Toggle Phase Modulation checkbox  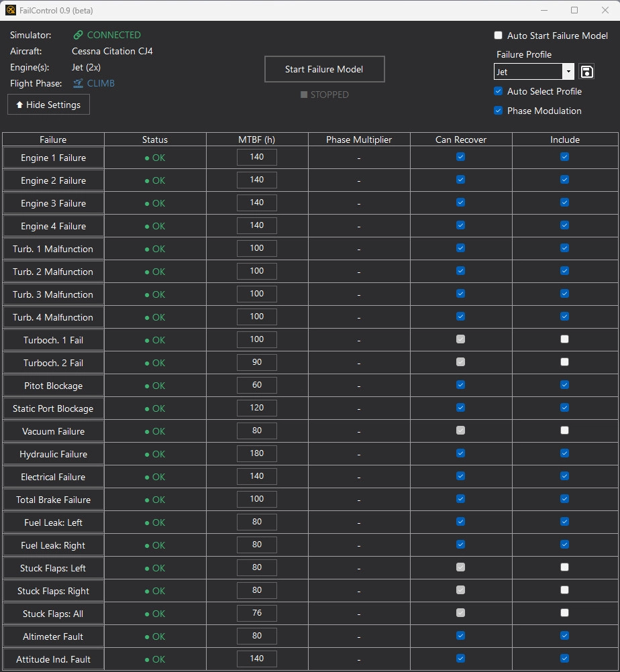498,111
